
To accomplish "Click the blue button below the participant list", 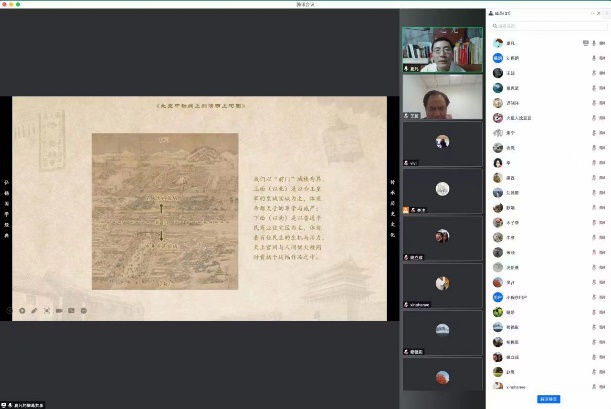I will pyautogui.click(x=548, y=399).
